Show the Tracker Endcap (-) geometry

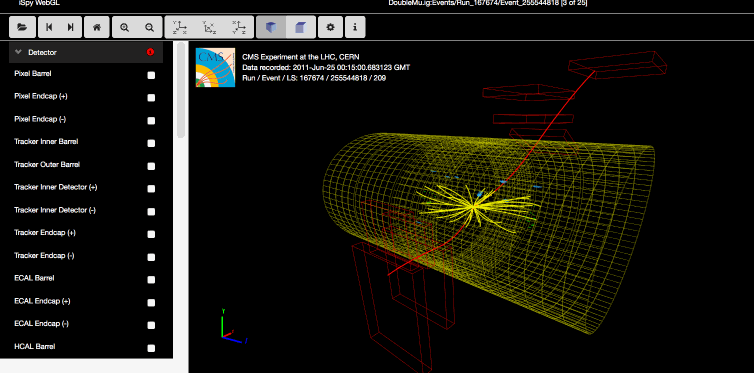(151, 257)
